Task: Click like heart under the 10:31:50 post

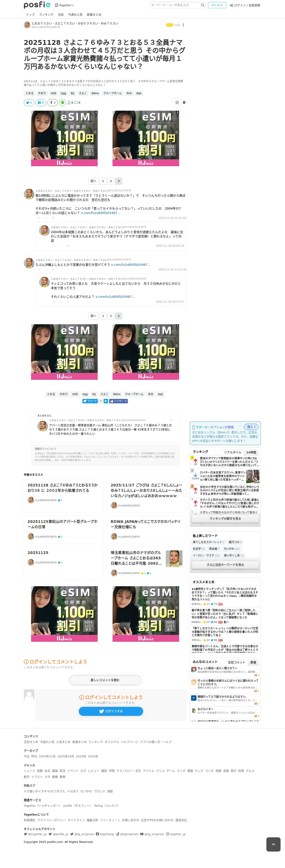Action: point(53,218)
